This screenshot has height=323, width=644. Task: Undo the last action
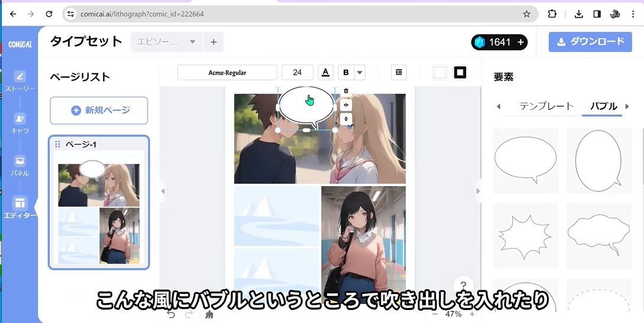[x=171, y=314]
